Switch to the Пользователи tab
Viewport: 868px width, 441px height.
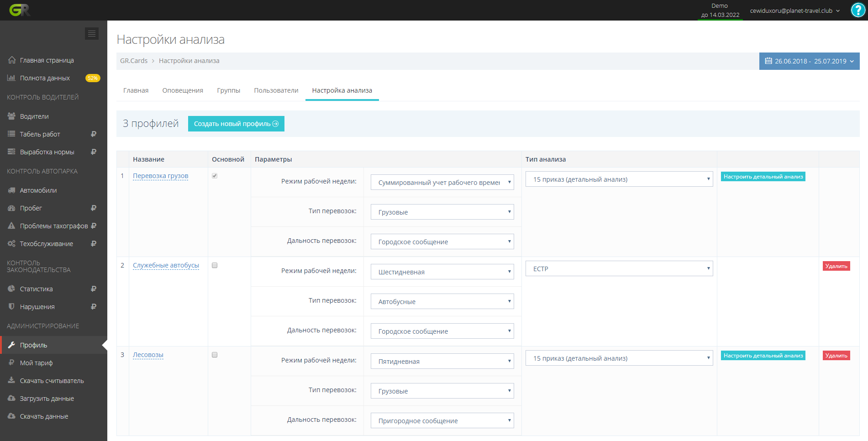tap(276, 90)
